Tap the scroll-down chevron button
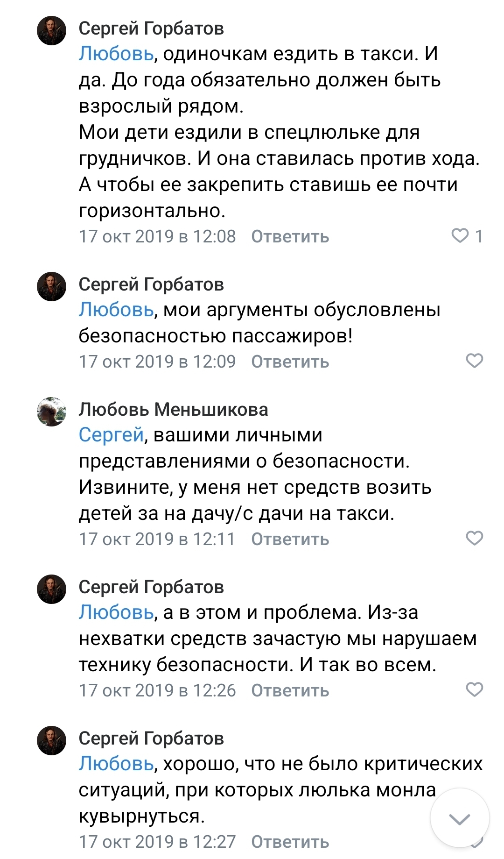The width and height of the screenshot is (504, 859). click(x=459, y=818)
